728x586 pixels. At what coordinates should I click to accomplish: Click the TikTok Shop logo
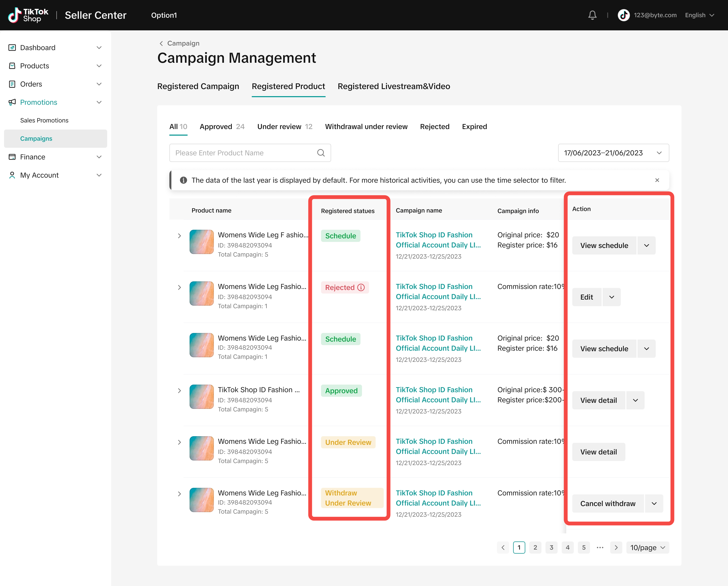coord(28,15)
